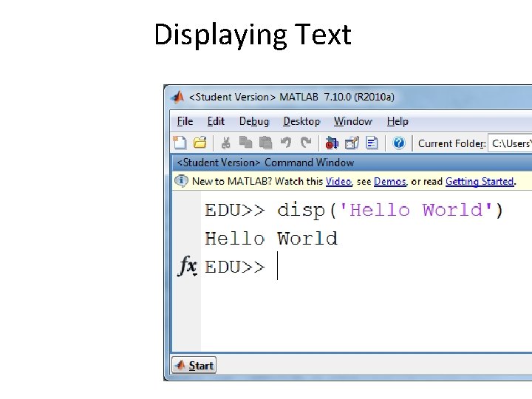Screen dimensions: 532x399
Task: Open the Demos link
Action: pos(389,181)
